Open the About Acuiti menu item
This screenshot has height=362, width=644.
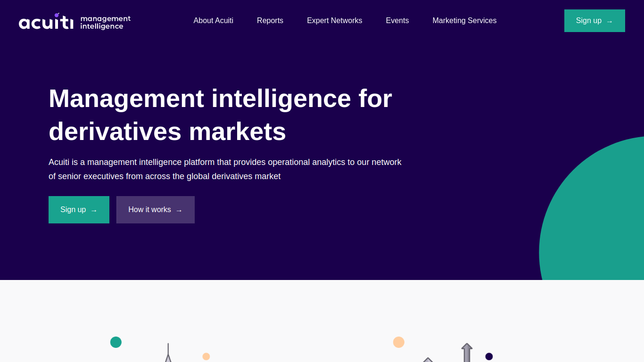(214, 21)
